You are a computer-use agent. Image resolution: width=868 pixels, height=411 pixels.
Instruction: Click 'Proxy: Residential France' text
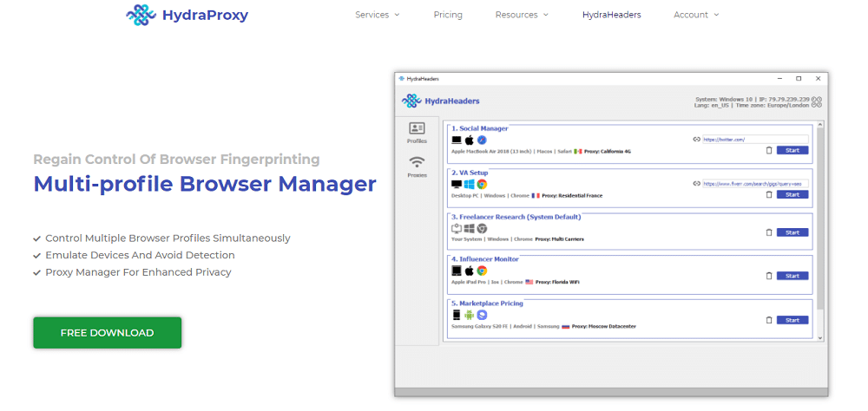tap(572, 195)
